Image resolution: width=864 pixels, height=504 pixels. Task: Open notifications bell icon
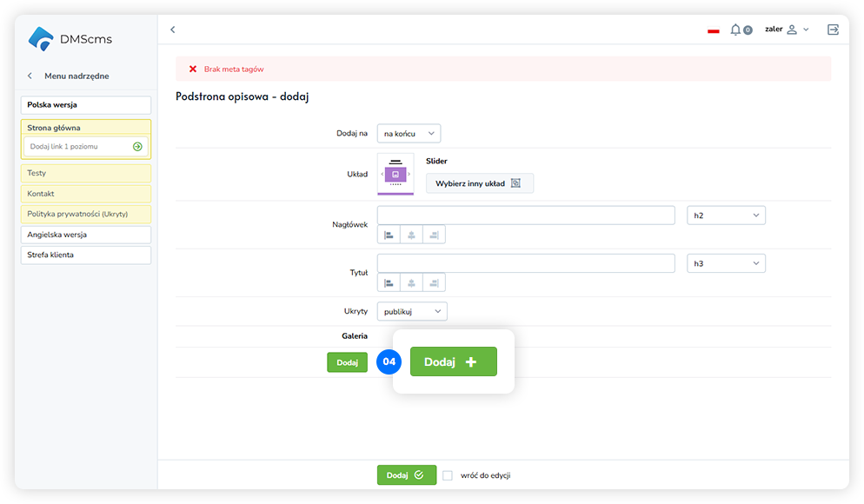tap(735, 30)
